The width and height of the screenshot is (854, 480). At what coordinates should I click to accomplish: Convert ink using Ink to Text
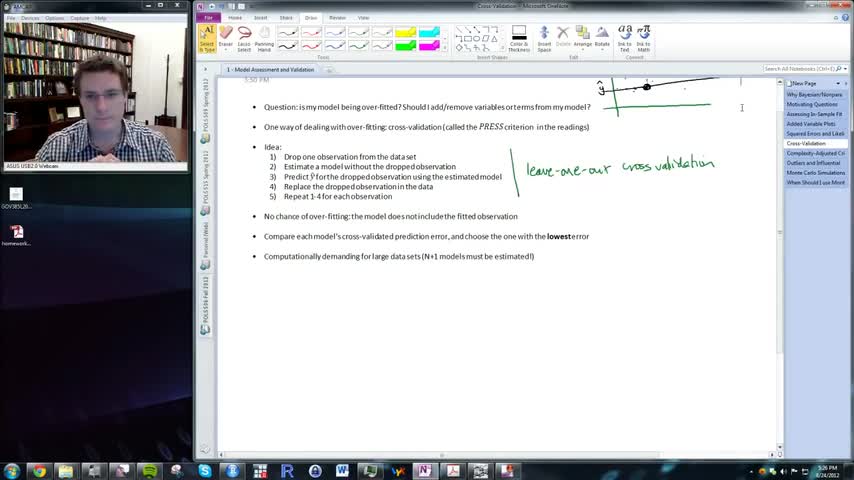point(625,39)
